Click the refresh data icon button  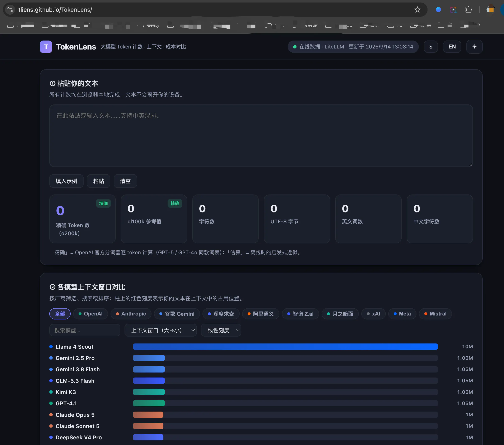431,47
